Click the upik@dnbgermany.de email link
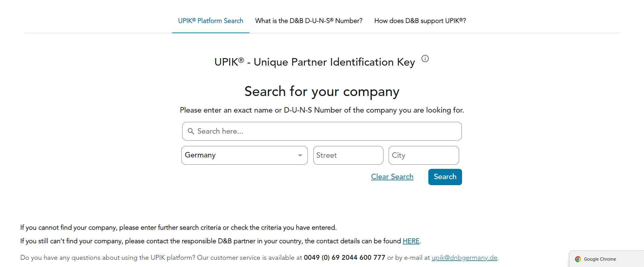The image size is (644, 267). tap(464, 258)
